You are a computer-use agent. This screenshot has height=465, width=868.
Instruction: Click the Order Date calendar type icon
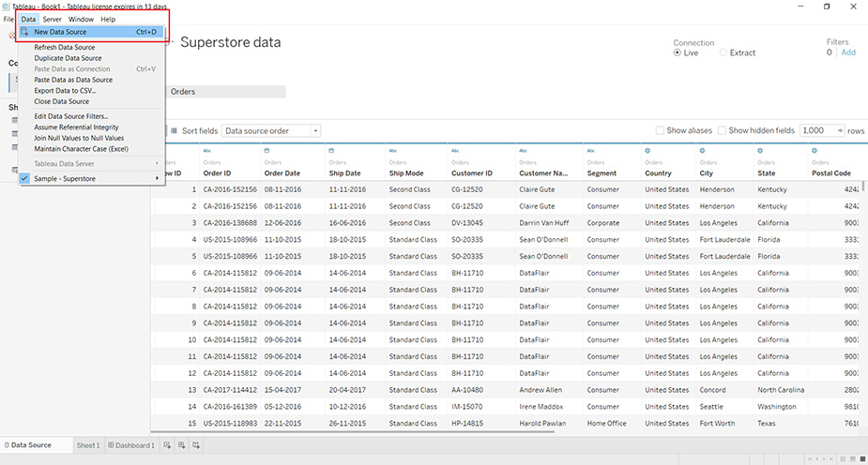click(x=266, y=150)
